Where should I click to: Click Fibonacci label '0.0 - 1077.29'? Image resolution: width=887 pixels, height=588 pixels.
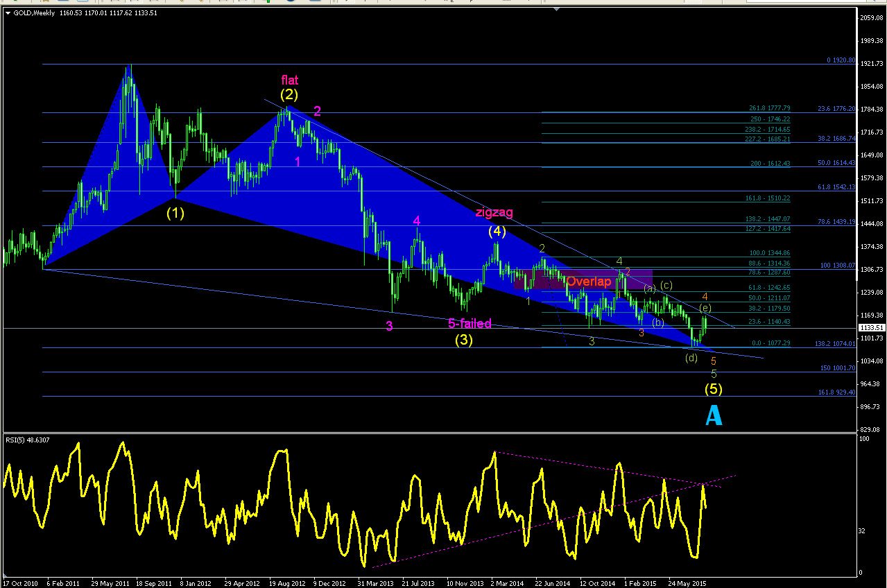pos(772,343)
